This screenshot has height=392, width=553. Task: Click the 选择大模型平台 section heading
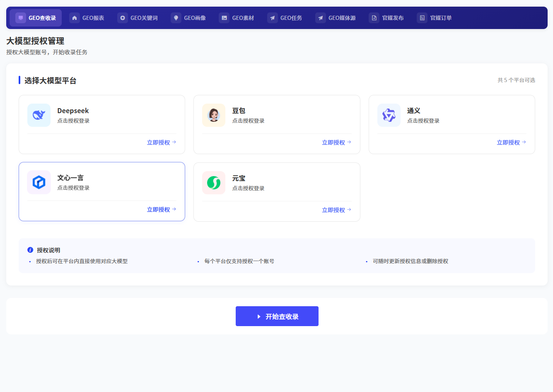(x=51, y=80)
